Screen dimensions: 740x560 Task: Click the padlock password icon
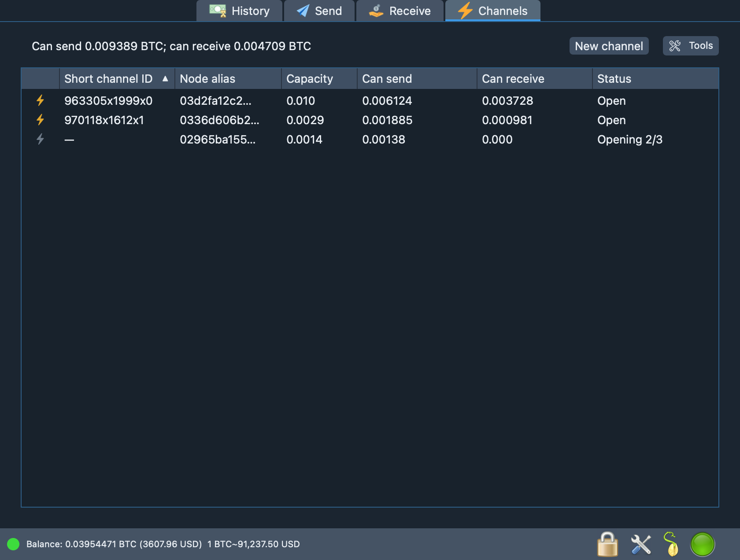coord(607,544)
